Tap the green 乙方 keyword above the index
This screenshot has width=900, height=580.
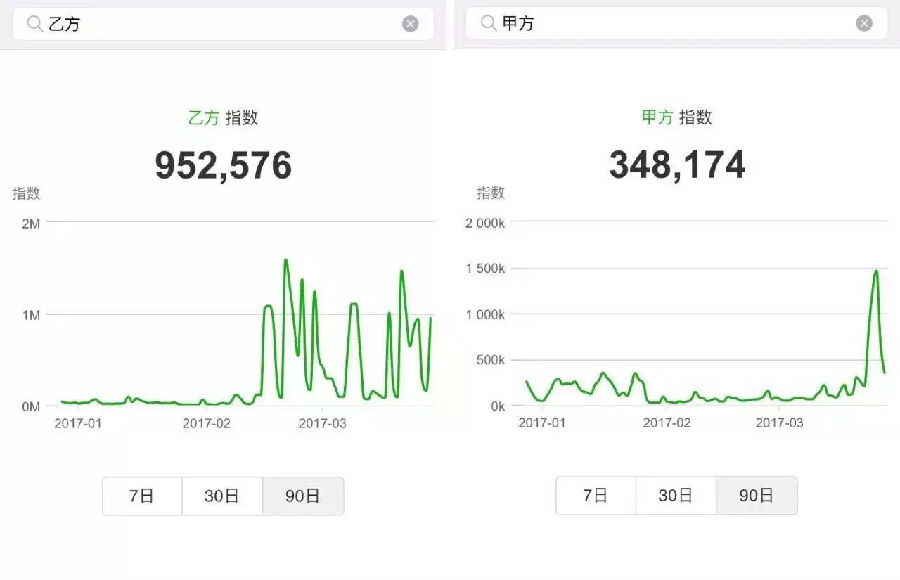203,117
